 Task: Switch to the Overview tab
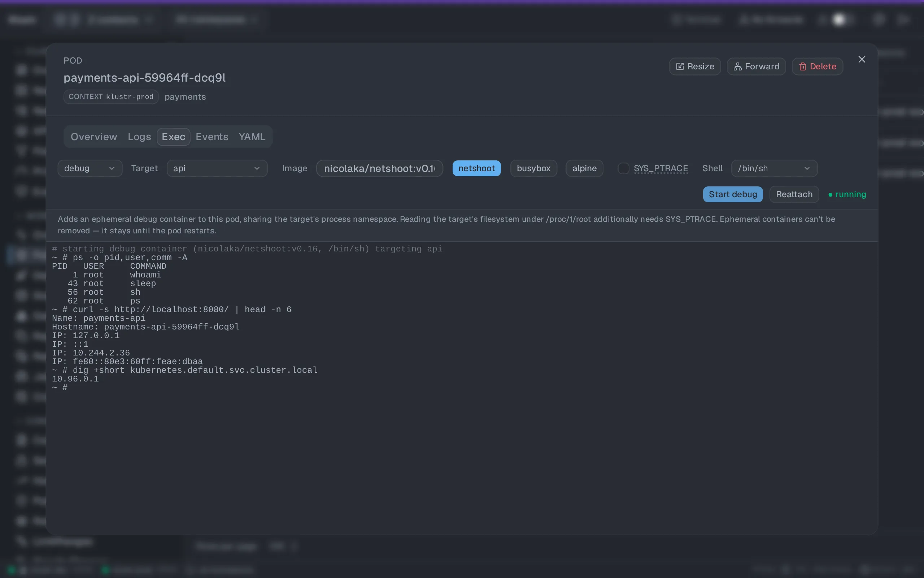click(94, 137)
